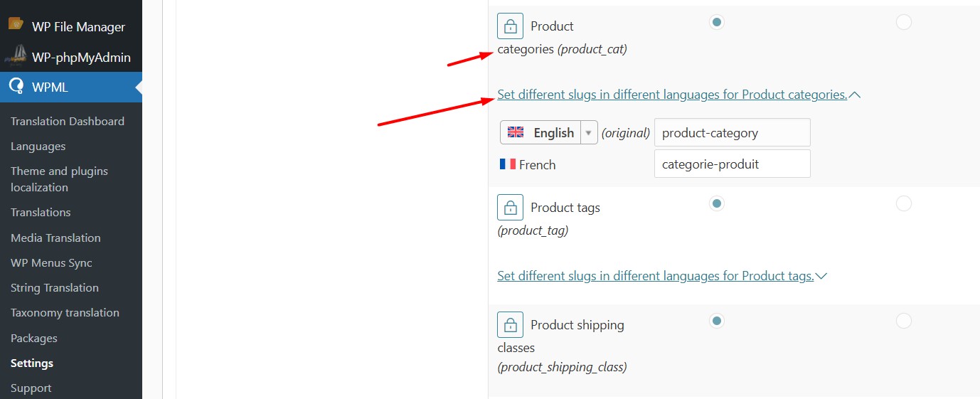Select the second radio button for Product shipping classes
This screenshot has height=399, width=980.
point(903,321)
